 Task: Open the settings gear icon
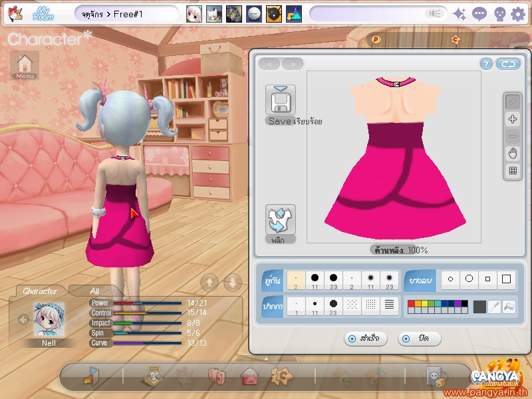point(518,14)
